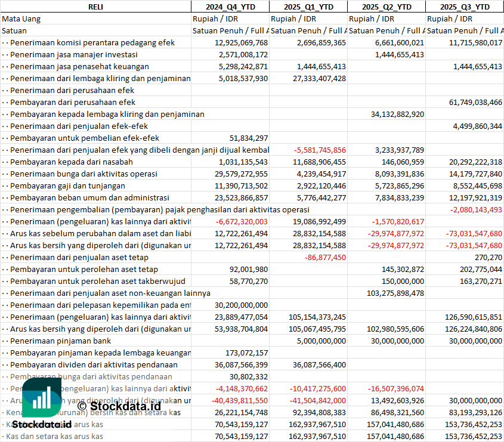
Task: Click value 11,688,906,455
Action: pyautogui.click(x=319, y=162)
